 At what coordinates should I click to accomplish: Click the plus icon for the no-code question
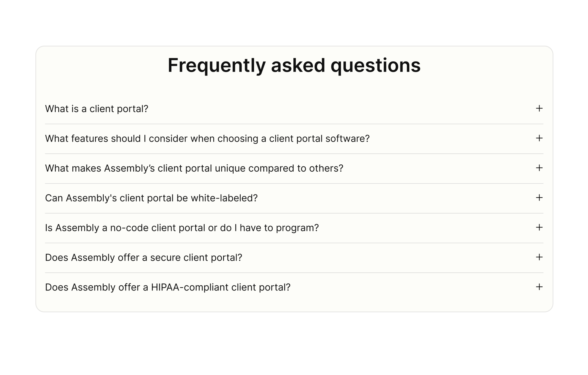(539, 228)
